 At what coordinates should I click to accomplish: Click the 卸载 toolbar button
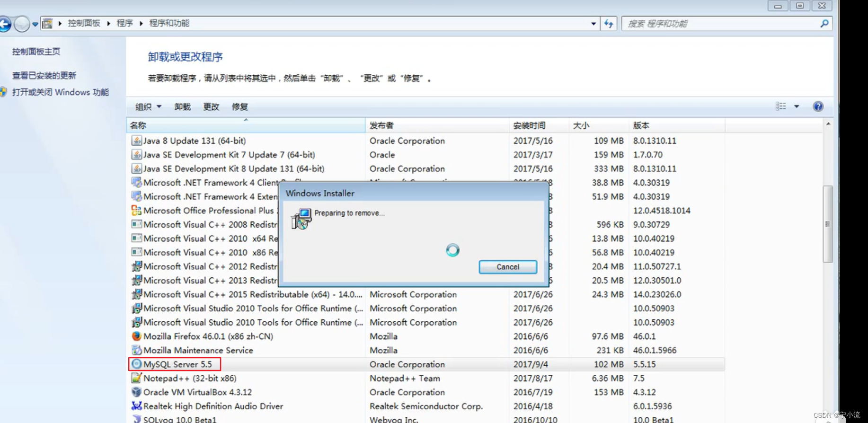coord(182,107)
